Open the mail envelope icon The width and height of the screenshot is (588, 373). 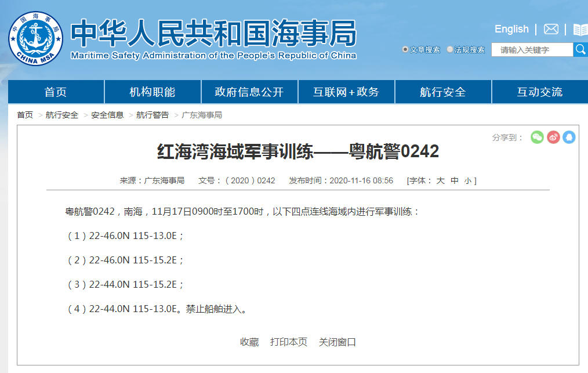click(x=551, y=29)
